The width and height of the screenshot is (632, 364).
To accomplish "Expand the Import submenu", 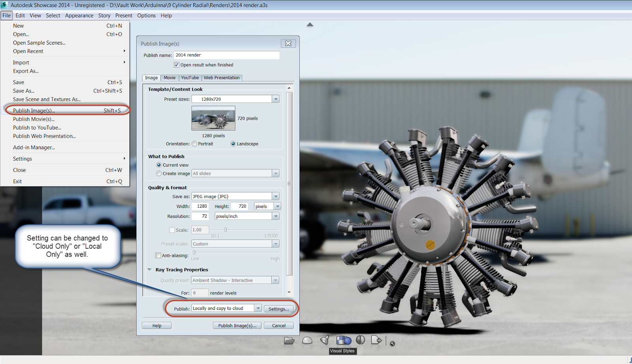I will point(65,62).
